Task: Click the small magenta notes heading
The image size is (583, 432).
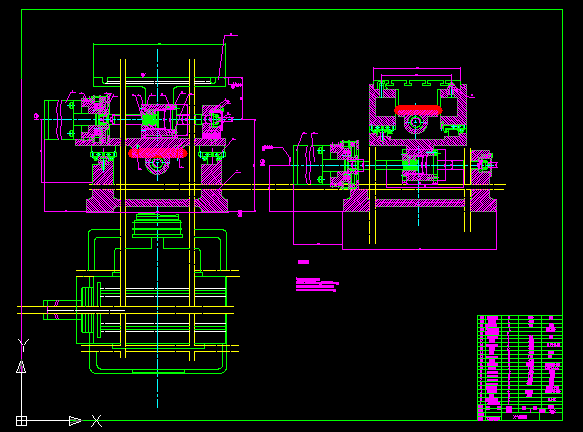Action: click(x=303, y=262)
